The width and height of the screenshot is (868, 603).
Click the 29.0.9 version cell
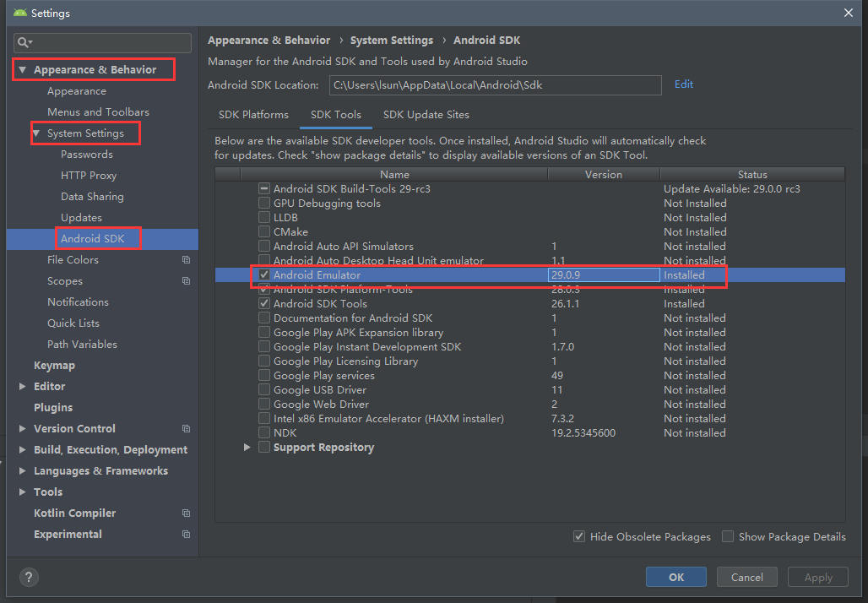pos(604,274)
